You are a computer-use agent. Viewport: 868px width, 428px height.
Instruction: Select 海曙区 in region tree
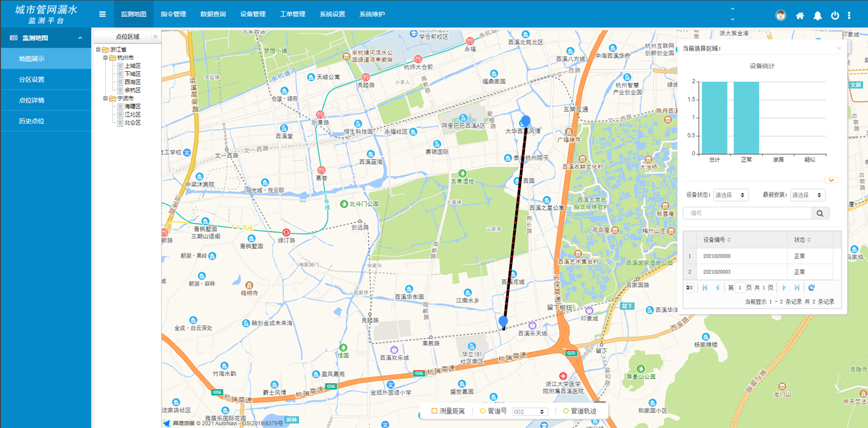pos(132,106)
